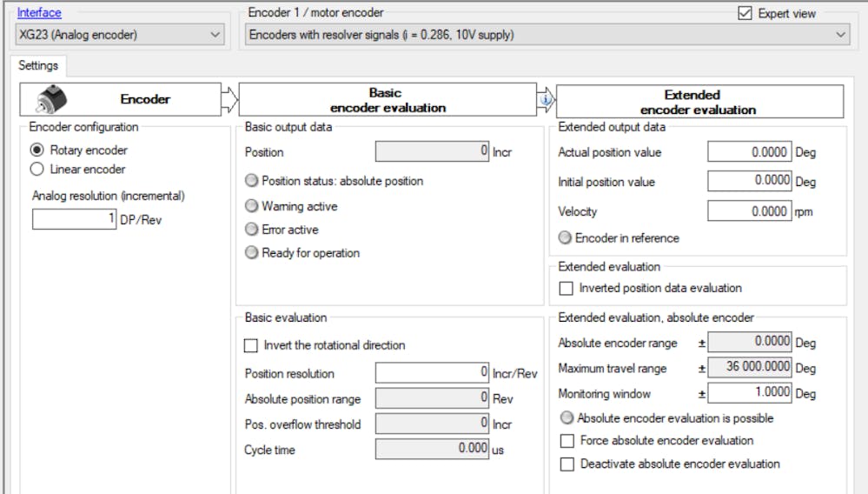This screenshot has height=494, width=868.
Task: Click the Warning active status indicator
Action: tap(252, 206)
